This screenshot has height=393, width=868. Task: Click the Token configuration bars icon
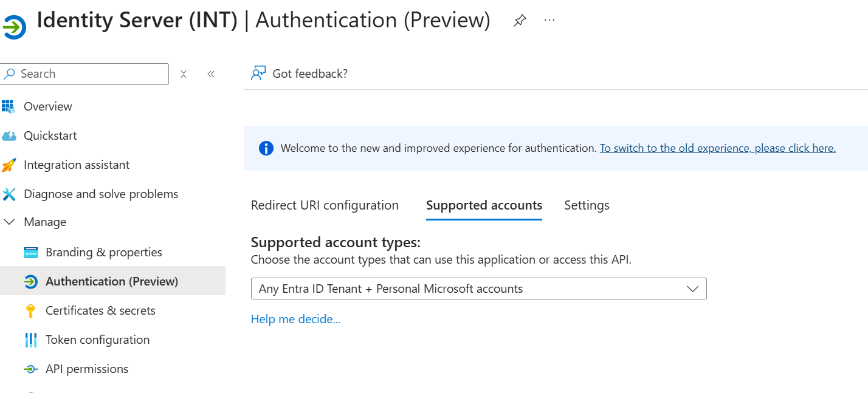(30, 340)
